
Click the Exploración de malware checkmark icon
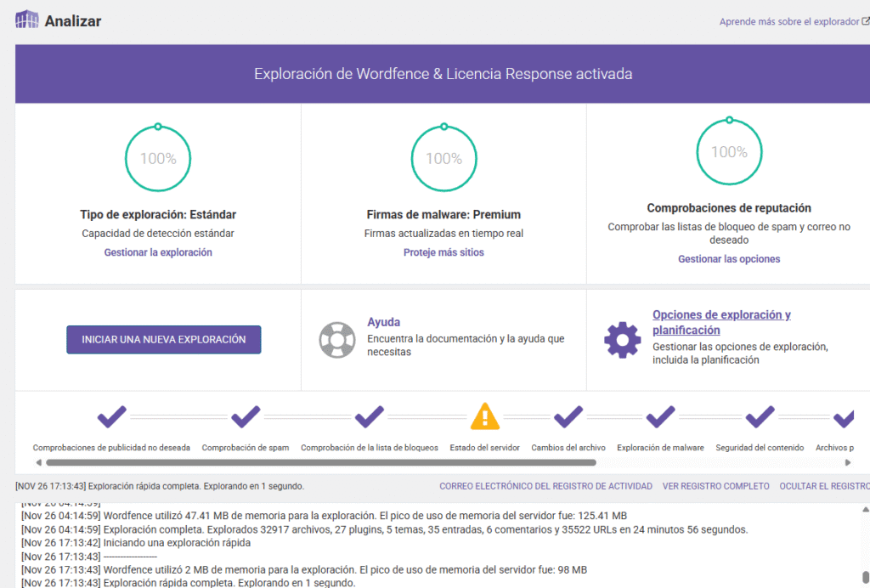click(660, 416)
